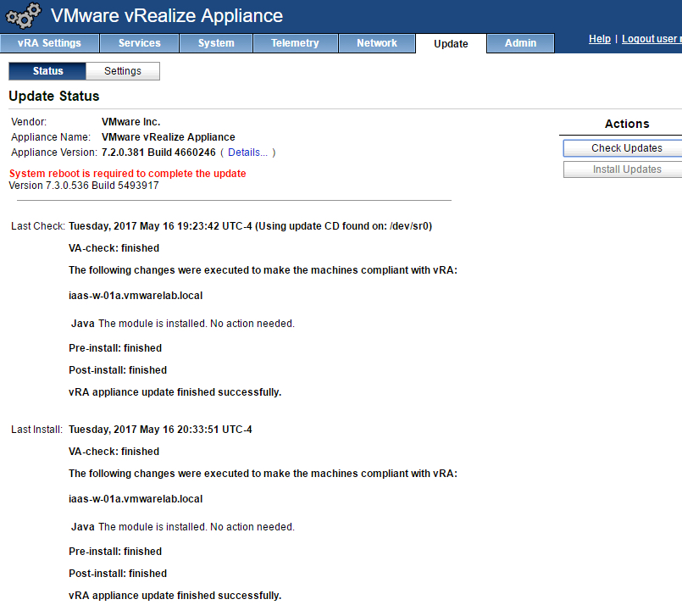This screenshot has width=682, height=616.
Task: Click the active Update tab
Action: pyautogui.click(x=451, y=44)
